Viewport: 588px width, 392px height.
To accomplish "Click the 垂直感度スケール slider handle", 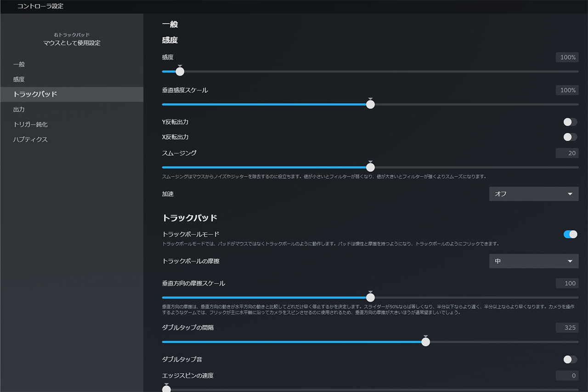I will 370,104.
